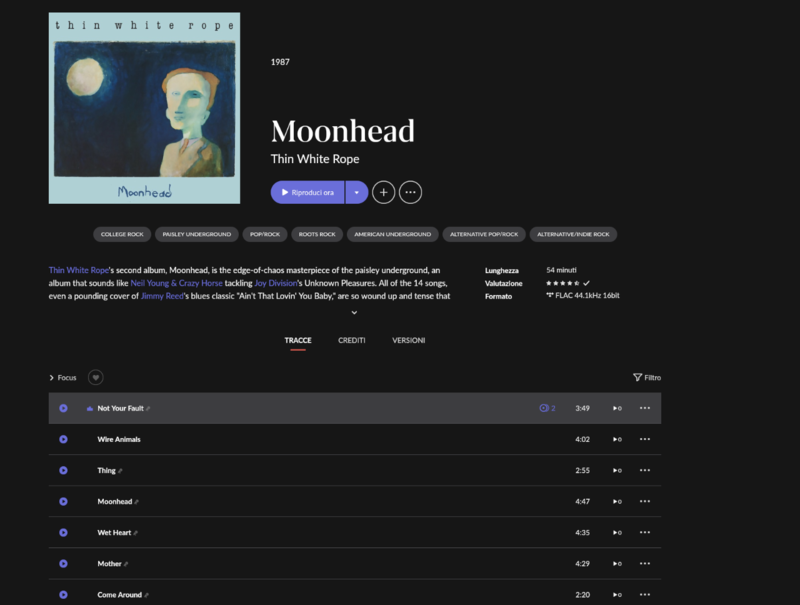The width and height of the screenshot is (800, 605).
Task: Toggle the heart favorites filter
Action: point(95,377)
